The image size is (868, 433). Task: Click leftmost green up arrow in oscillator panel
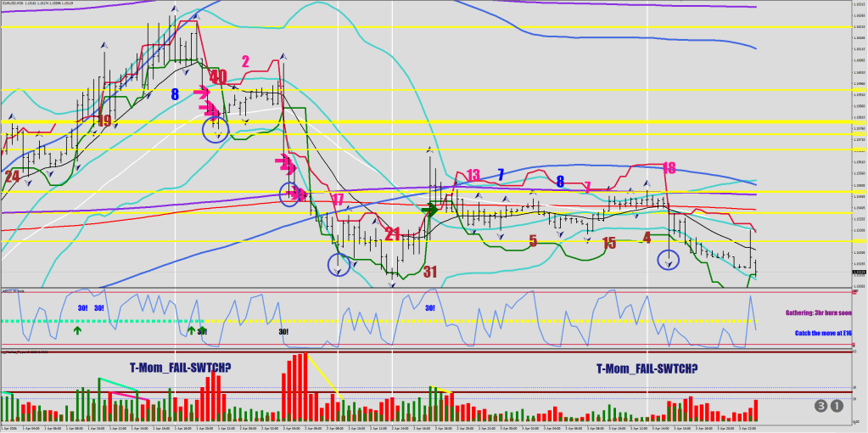(77, 329)
